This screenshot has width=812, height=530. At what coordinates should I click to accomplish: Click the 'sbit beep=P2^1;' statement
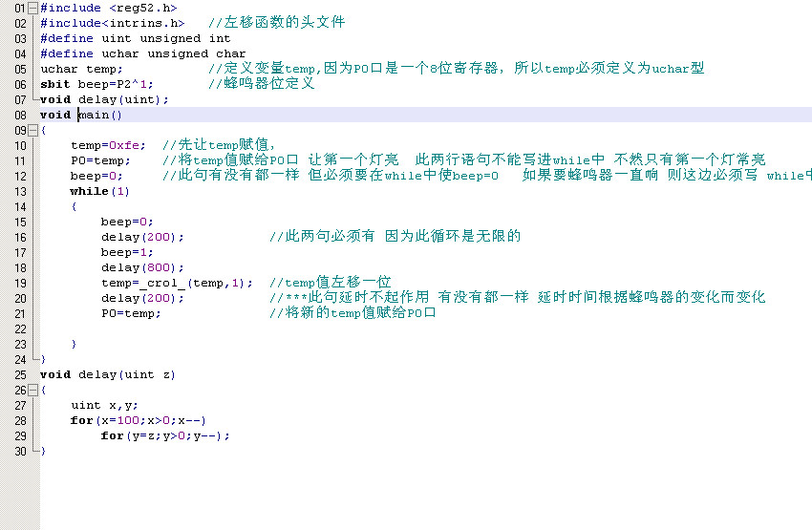point(96,84)
